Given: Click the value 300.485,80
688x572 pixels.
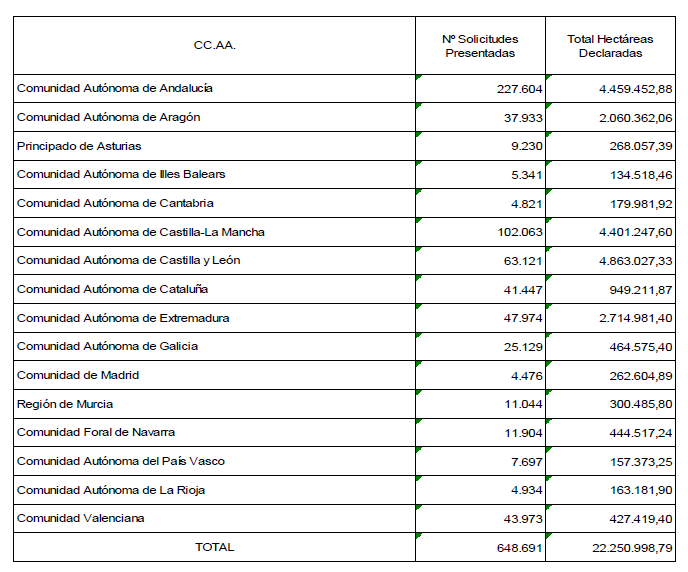Looking at the screenshot, I should tap(641, 404).
